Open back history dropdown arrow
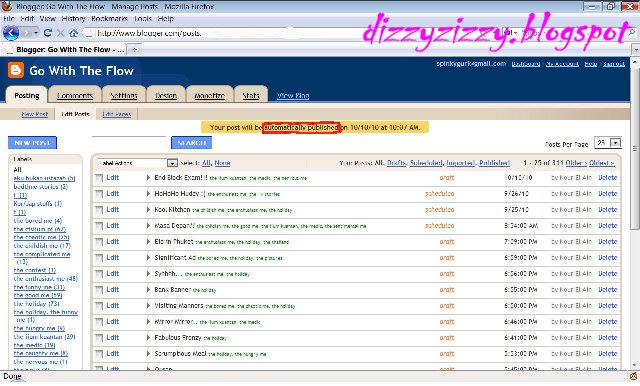The height and width of the screenshot is (386, 640). click(x=36, y=33)
